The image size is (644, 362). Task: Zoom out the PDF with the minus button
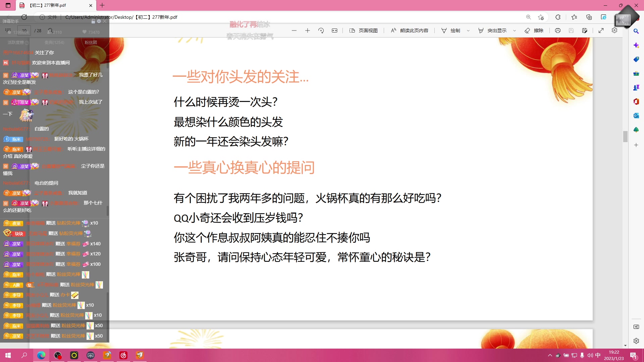(x=294, y=31)
